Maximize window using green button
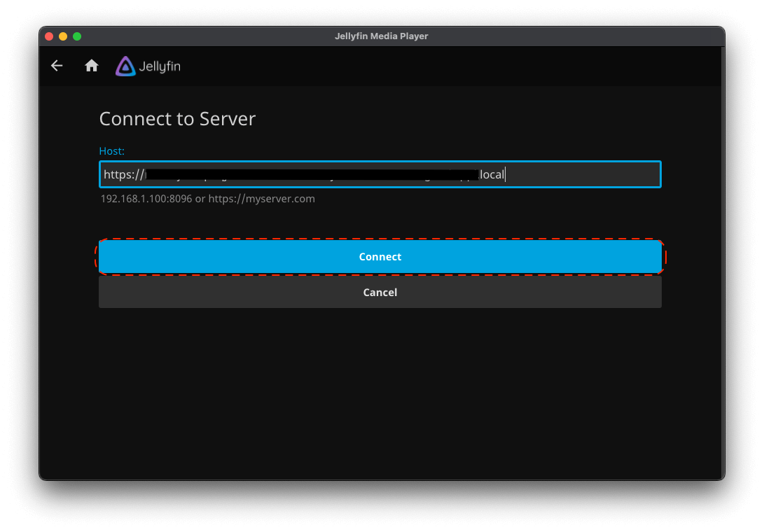This screenshot has height=532, width=764. 77,36
